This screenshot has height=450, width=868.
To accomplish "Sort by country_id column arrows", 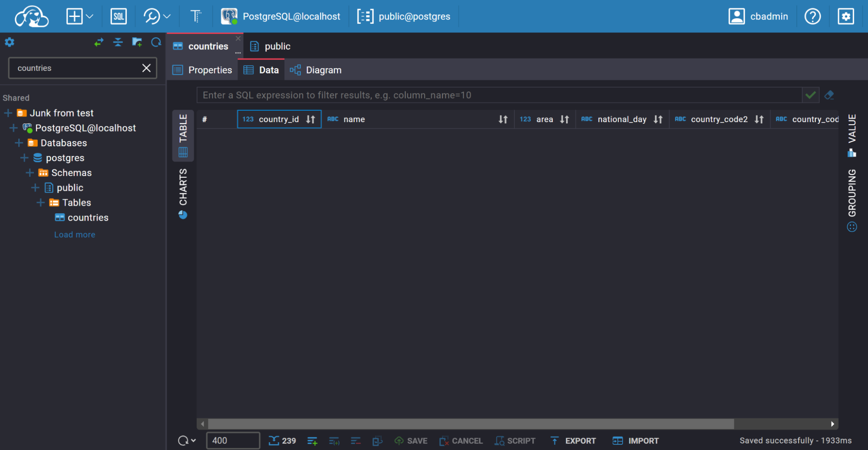I will coord(310,119).
